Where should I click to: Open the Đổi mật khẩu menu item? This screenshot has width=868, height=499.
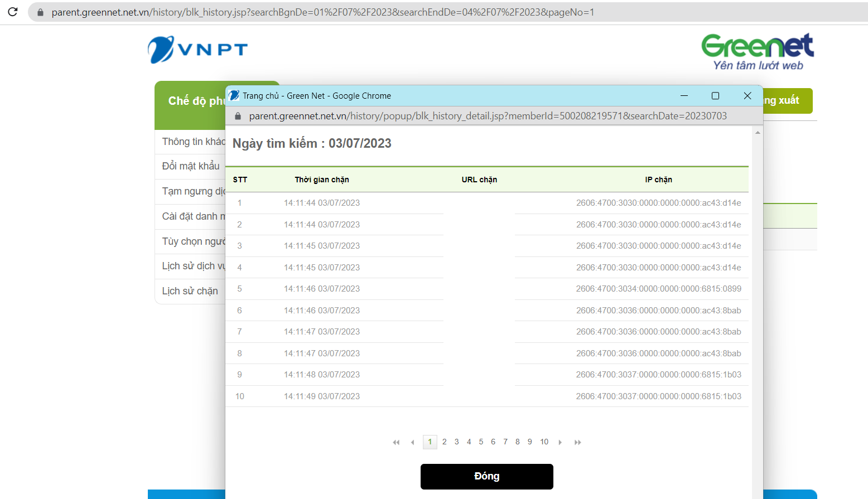[190, 166]
